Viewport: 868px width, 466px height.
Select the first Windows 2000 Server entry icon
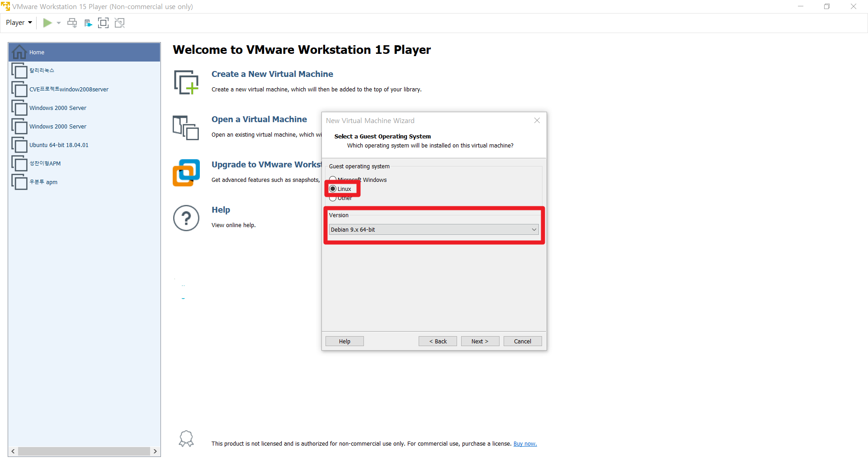[x=19, y=108]
